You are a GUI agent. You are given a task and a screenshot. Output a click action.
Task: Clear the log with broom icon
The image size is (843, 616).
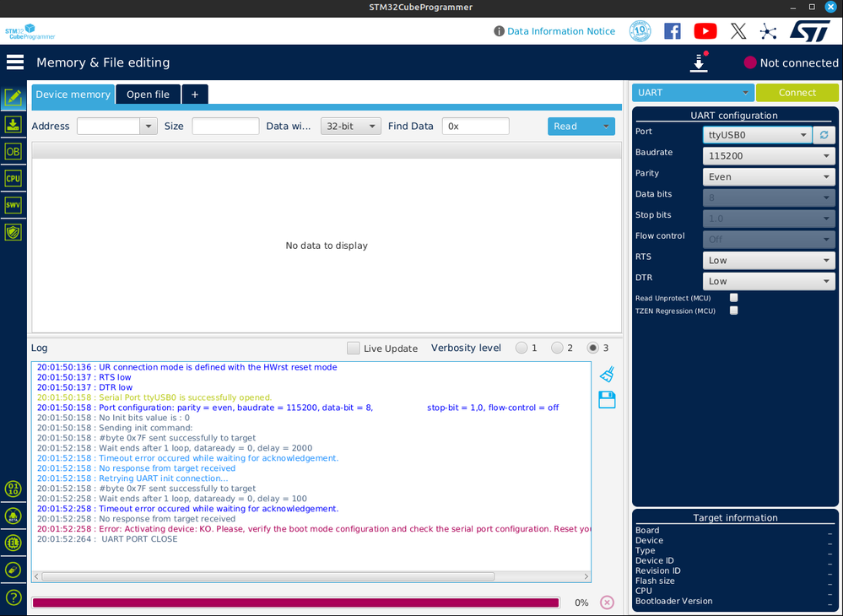tap(607, 374)
